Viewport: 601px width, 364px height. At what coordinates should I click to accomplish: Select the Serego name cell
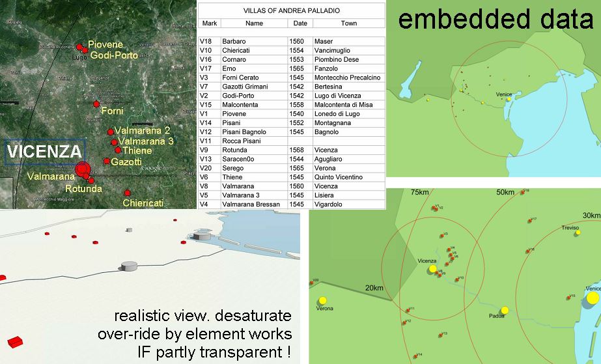(x=254, y=168)
